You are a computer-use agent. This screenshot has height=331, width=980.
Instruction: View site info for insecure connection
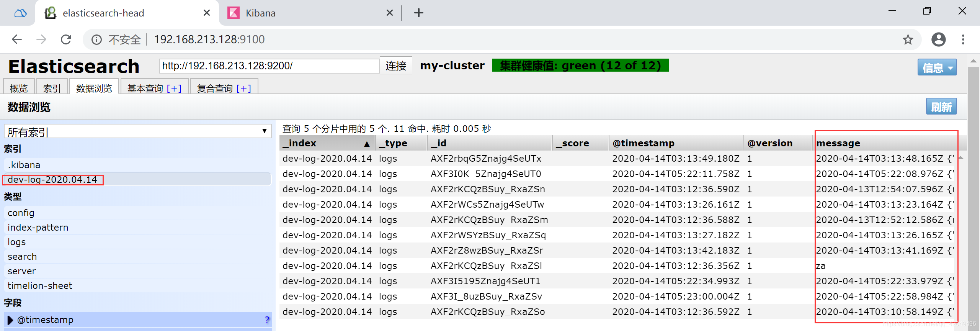click(x=97, y=39)
